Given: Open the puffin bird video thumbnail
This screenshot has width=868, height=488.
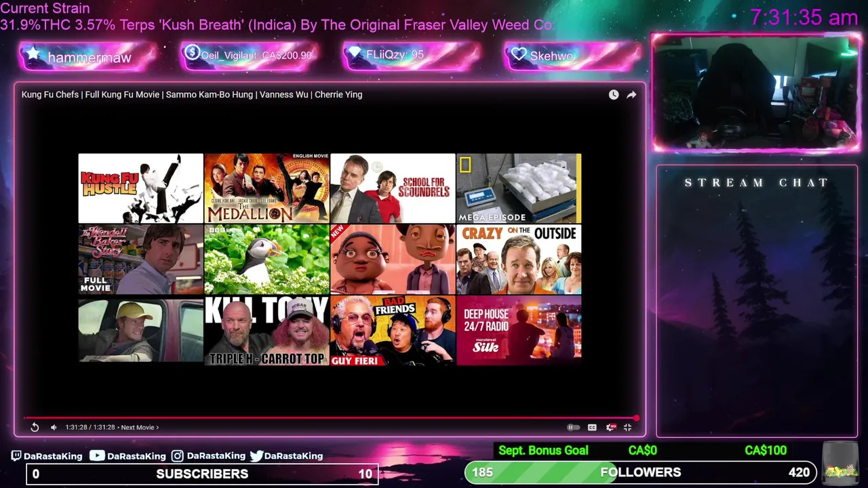Looking at the screenshot, I should (x=267, y=260).
